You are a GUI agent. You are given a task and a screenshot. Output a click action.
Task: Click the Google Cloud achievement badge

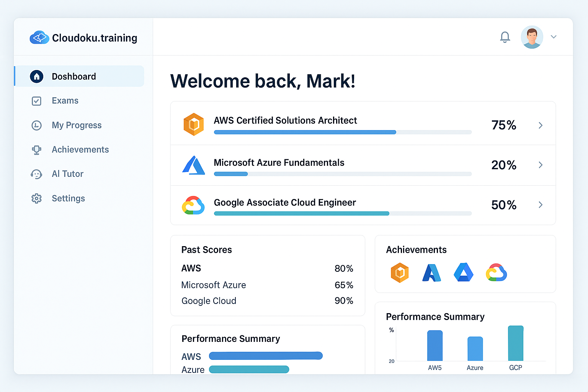497,273
